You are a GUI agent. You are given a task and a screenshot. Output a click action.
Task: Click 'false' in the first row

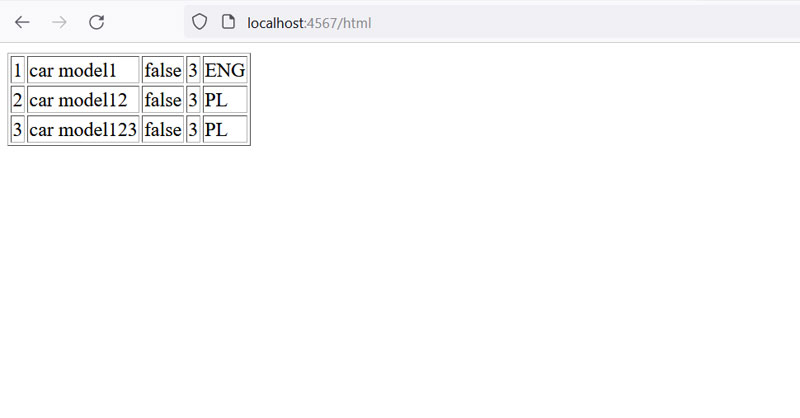coord(163,69)
